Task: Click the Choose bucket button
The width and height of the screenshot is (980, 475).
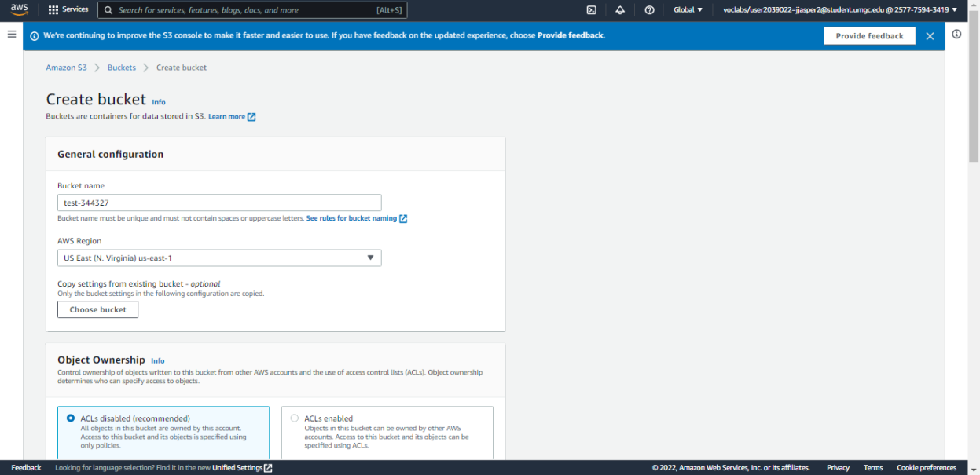Action: 97,310
